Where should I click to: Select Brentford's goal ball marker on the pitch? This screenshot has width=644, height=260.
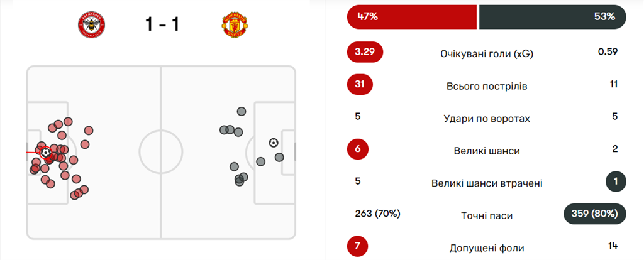click(45, 152)
